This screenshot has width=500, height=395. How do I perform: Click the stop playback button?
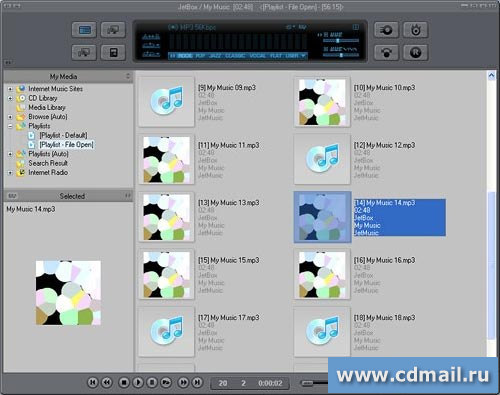(124, 382)
